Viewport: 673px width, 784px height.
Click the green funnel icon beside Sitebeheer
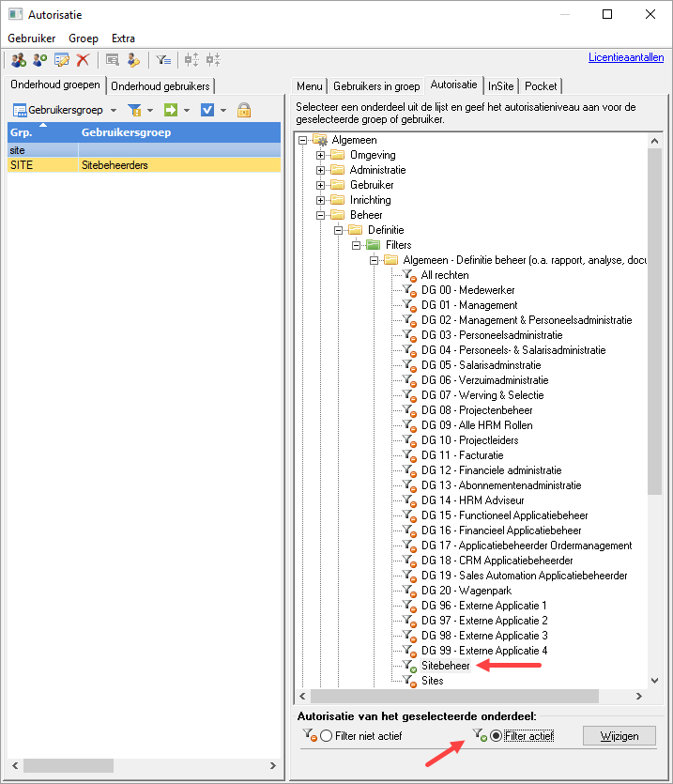[409, 666]
